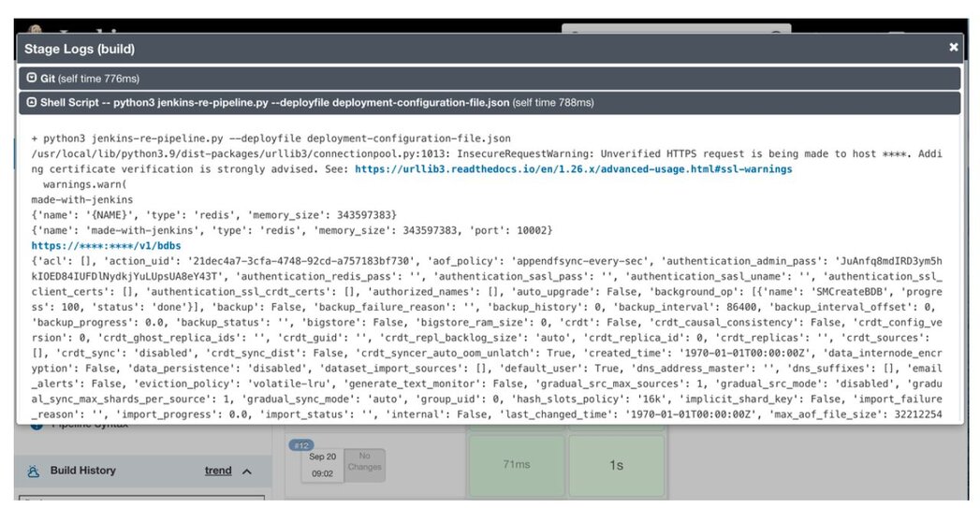Open the Sep 20 09:02 build entry
The height and width of the screenshot is (508, 980).
[322, 465]
